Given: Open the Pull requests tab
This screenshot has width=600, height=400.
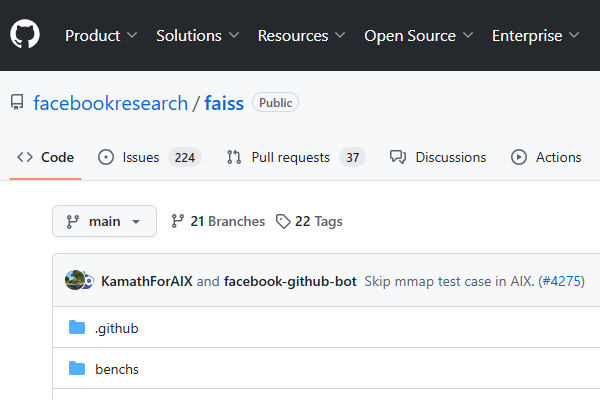Looking at the screenshot, I should tap(296, 157).
